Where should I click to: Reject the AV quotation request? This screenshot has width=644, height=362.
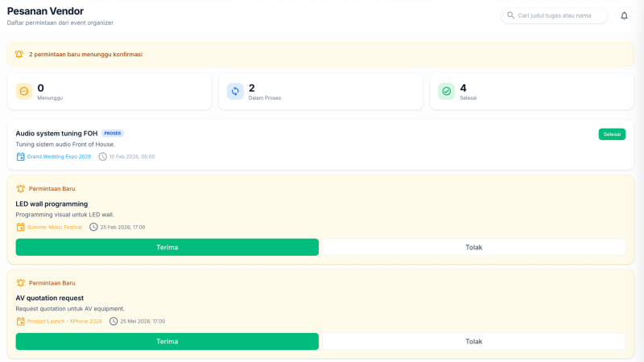473,341
